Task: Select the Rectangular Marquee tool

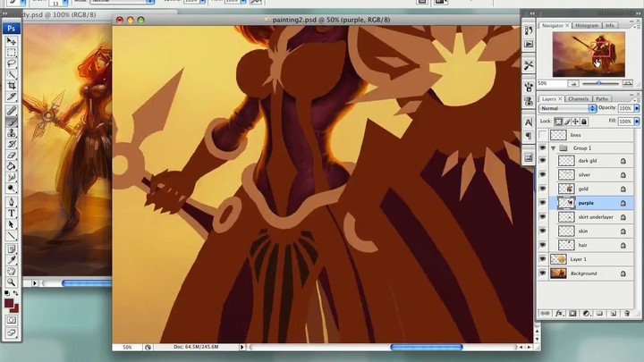Action: [11, 53]
